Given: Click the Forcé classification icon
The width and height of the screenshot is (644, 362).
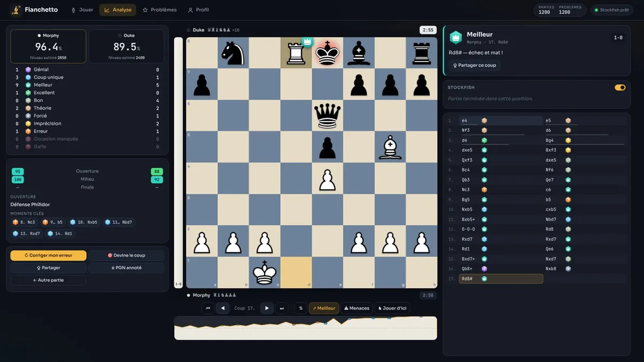Looking at the screenshot, I should click(x=28, y=116).
